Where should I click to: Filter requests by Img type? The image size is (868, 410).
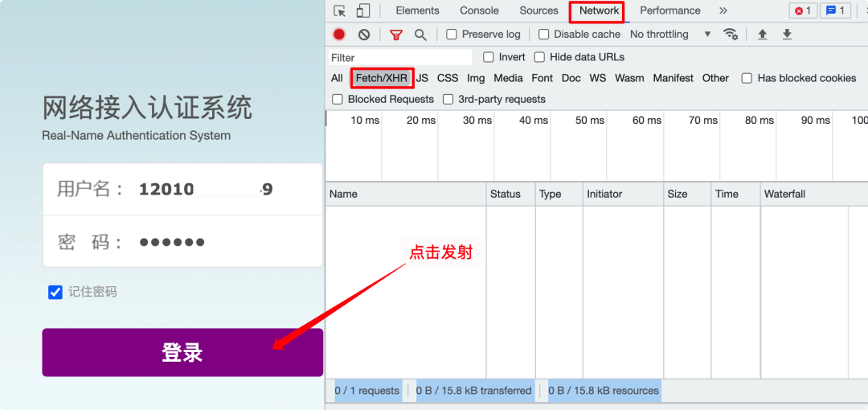pyautogui.click(x=476, y=78)
